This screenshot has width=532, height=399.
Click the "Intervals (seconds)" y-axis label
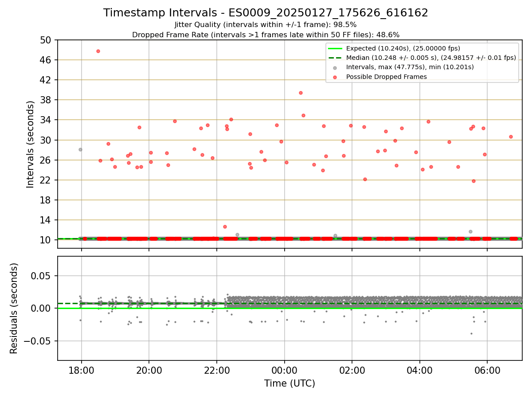(x=30, y=144)
